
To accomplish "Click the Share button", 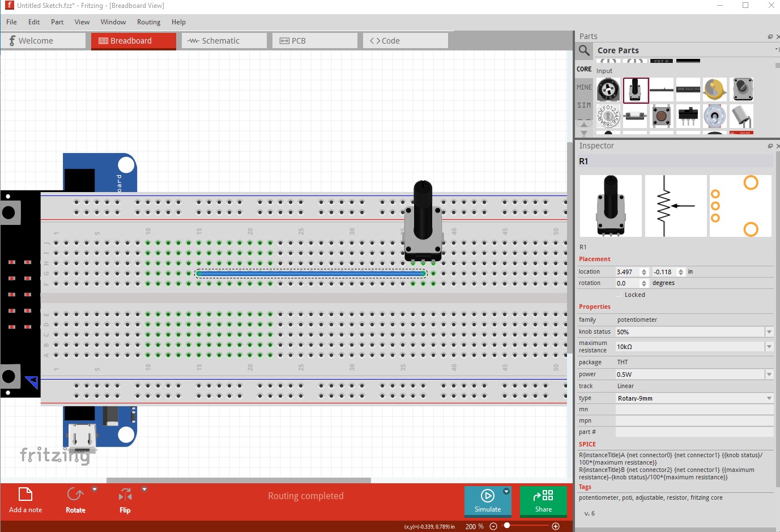I will (x=543, y=501).
